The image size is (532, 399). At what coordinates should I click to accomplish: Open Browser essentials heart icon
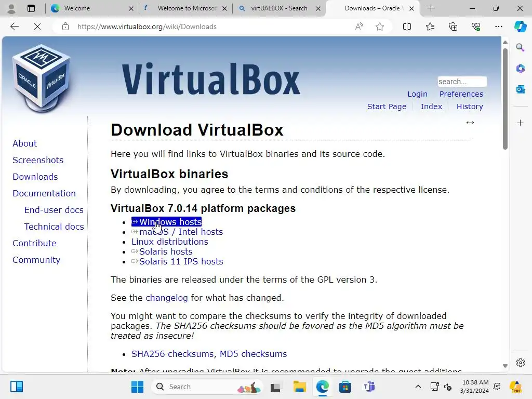tap(476, 26)
